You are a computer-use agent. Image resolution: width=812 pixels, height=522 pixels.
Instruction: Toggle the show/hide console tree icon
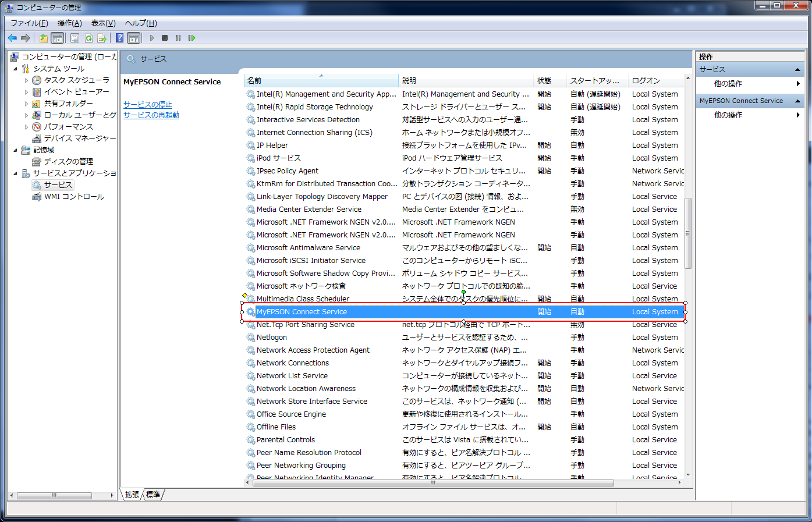[x=58, y=38]
